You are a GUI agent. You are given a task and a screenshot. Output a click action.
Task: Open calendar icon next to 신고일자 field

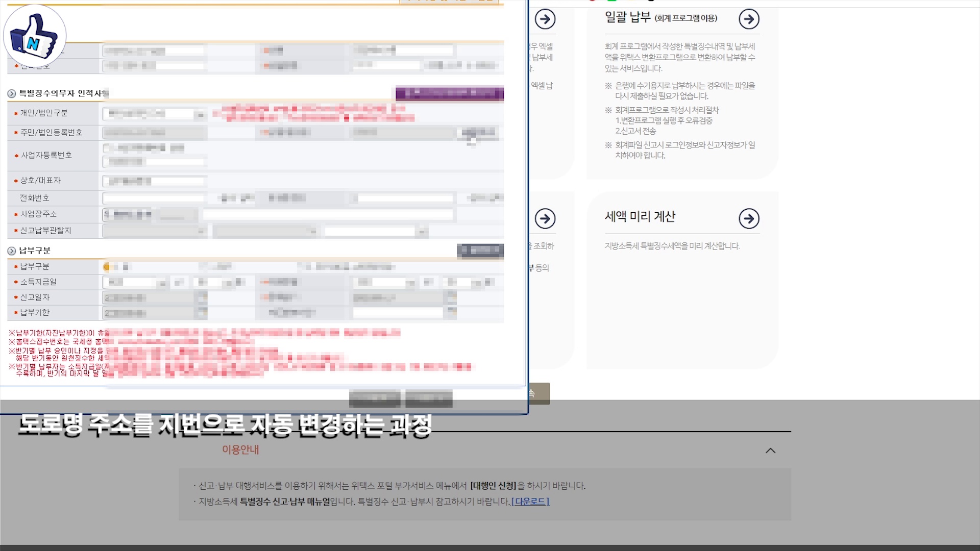click(x=203, y=297)
